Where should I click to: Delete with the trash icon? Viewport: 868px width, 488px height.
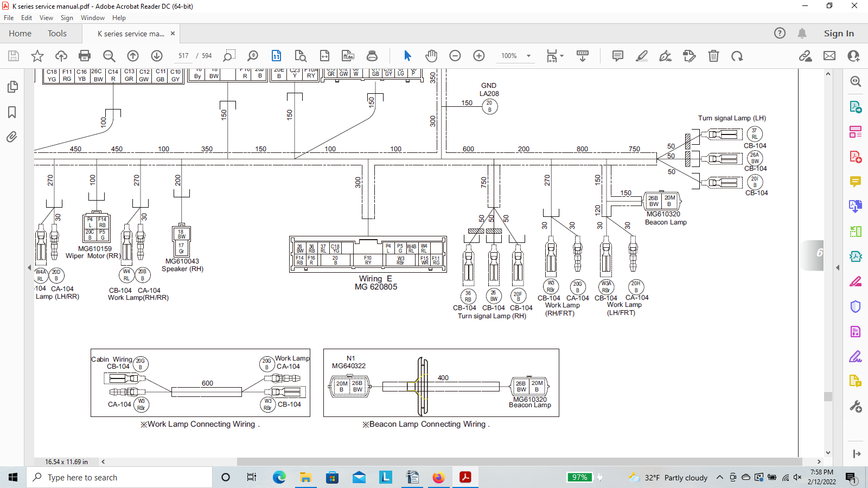pyautogui.click(x=713, y=56)
